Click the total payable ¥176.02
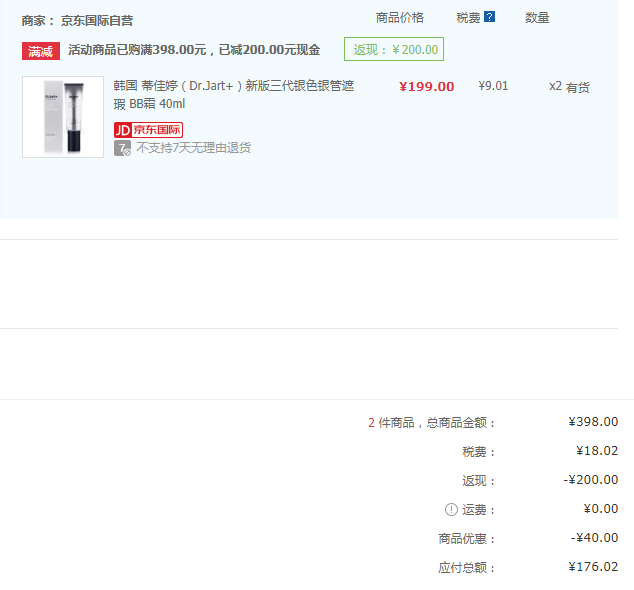 (x=593, y=567)
